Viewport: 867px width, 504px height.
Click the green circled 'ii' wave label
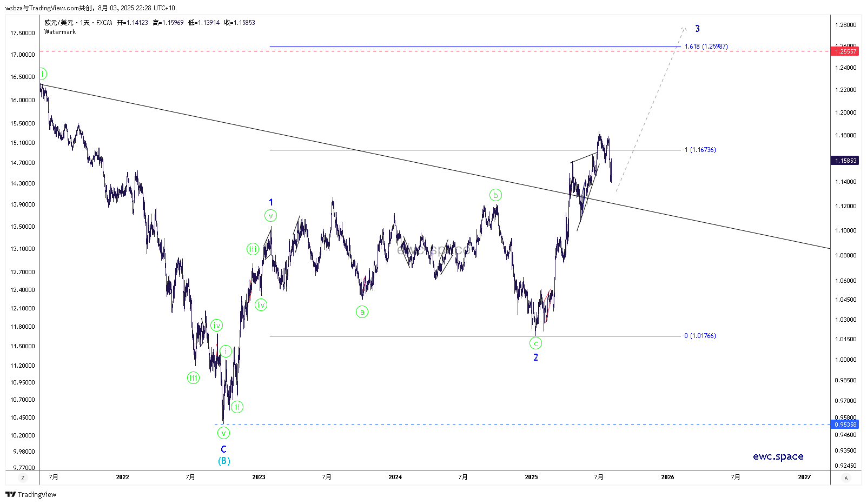[237, 407]
